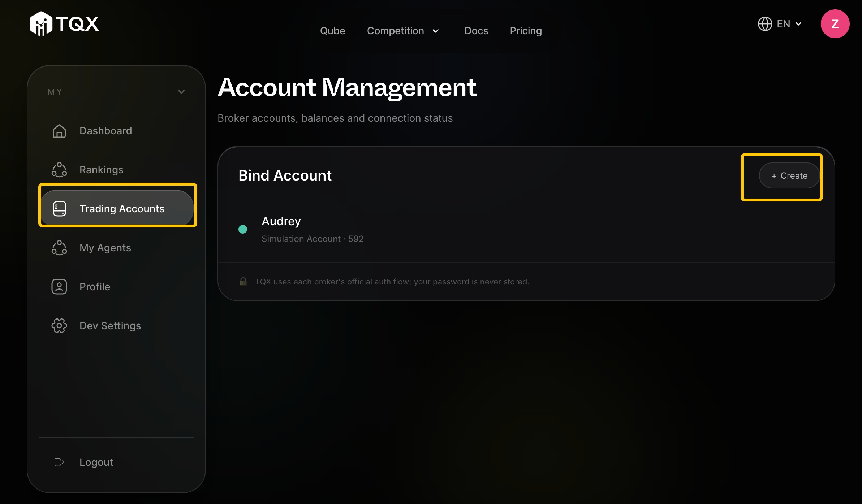This screenshot has height=504, width=862.
Task: Click the My Agents sidebar icon
Action: tap(59, 248)
